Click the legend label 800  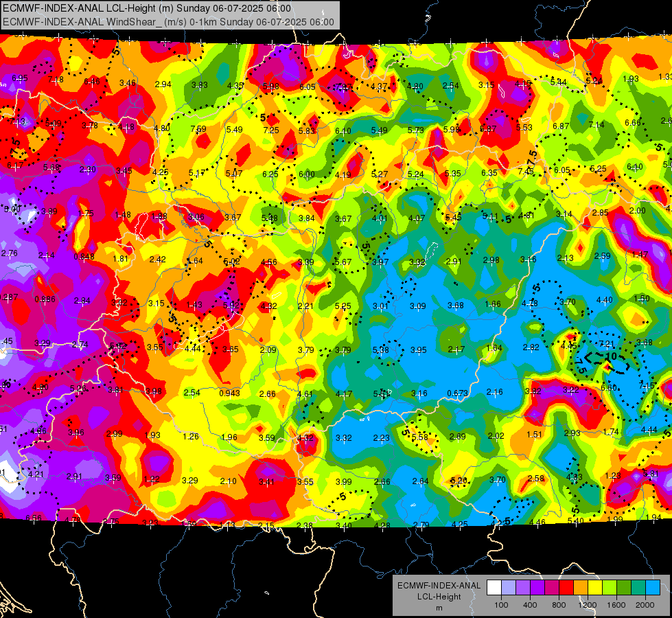coord(559,605)
